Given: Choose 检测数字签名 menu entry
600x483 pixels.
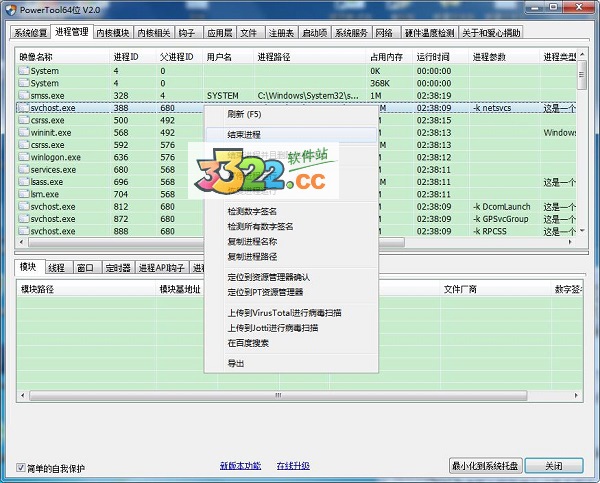Looking at the screenshot, I should (x=292, y=211).
